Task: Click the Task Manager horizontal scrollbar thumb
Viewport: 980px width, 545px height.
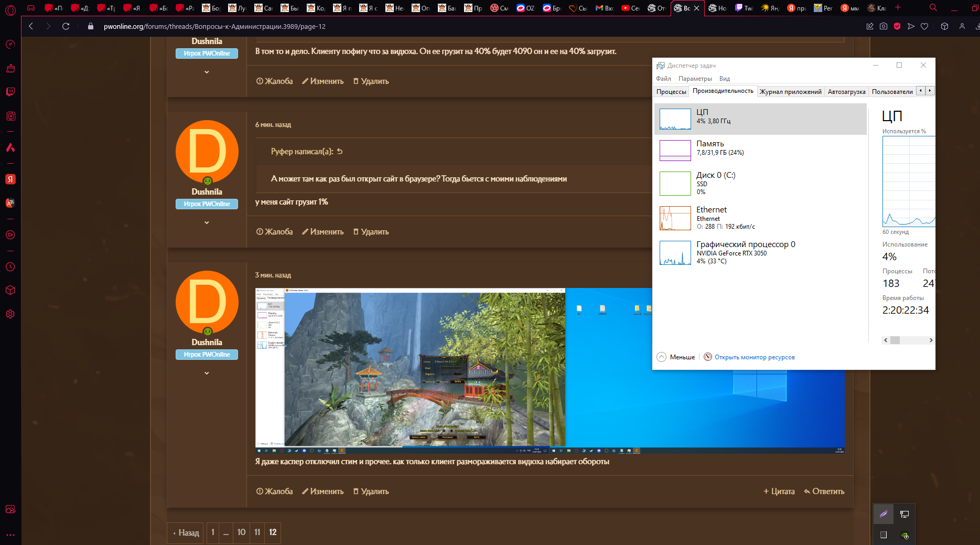Action: [895, 340]
